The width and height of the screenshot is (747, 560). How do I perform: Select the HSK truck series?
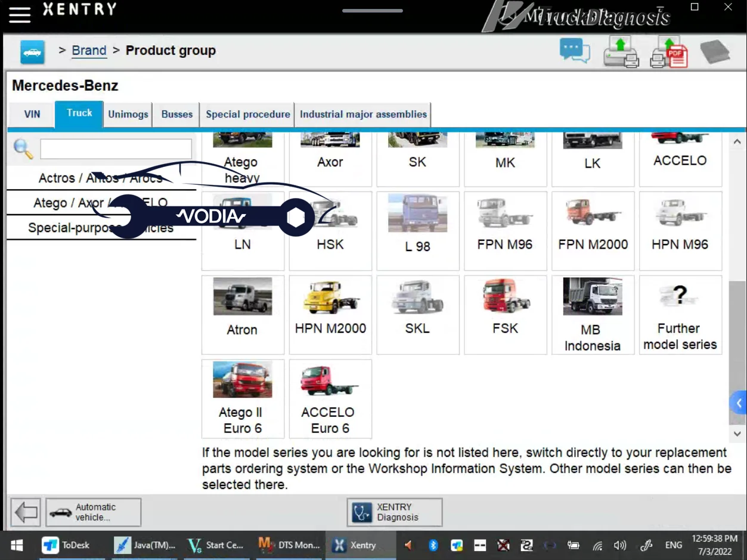pos(330,231)
